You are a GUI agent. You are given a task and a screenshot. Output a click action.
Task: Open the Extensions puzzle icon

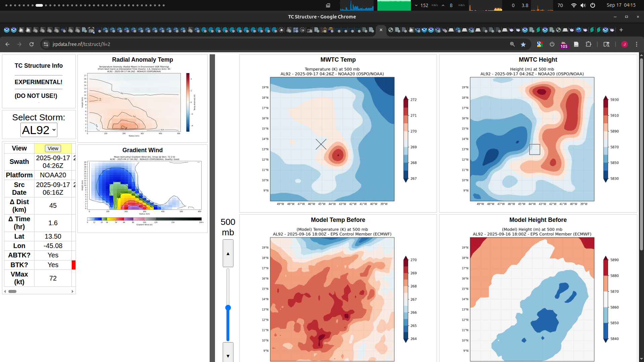[588, 44]
